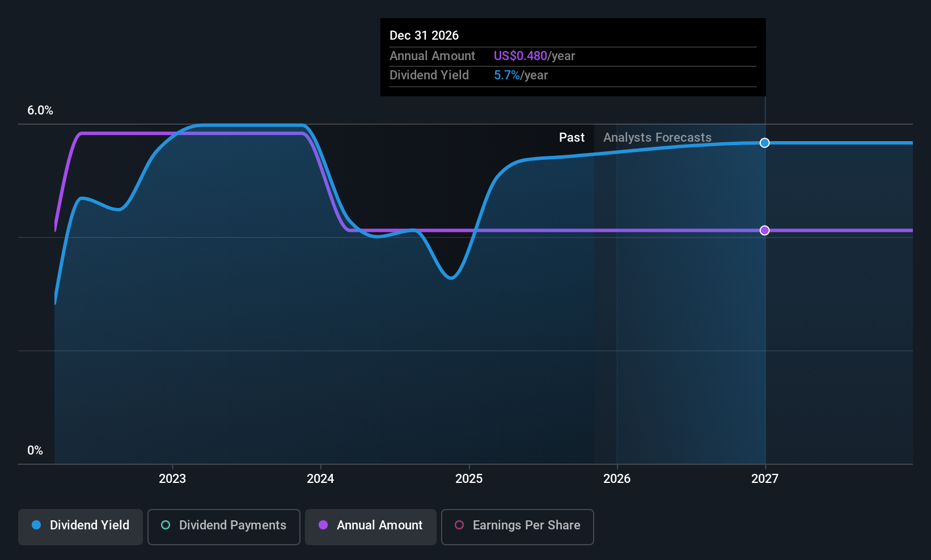
Task: Click the 2023 x-axis label
Action: [x=172, y=479]
